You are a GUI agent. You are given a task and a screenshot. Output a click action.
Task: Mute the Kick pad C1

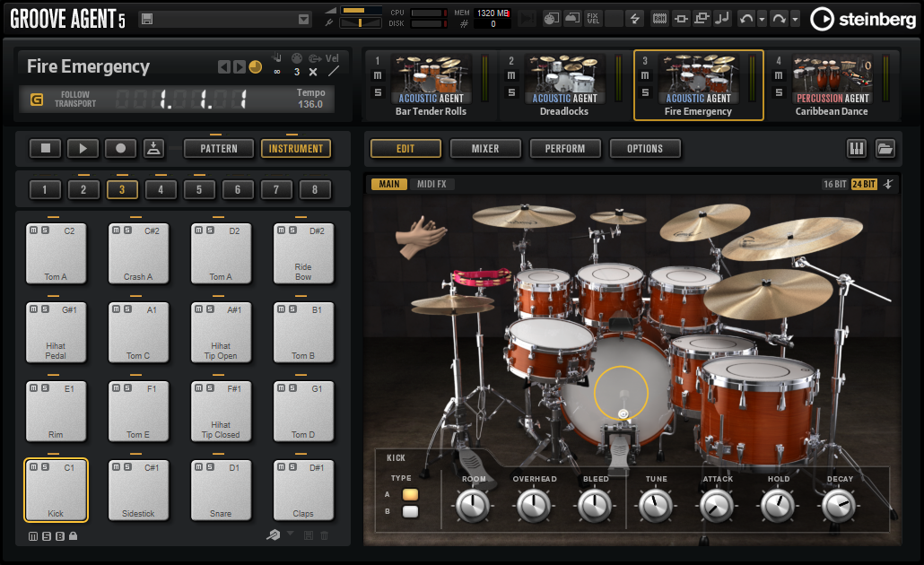(33, 467)
